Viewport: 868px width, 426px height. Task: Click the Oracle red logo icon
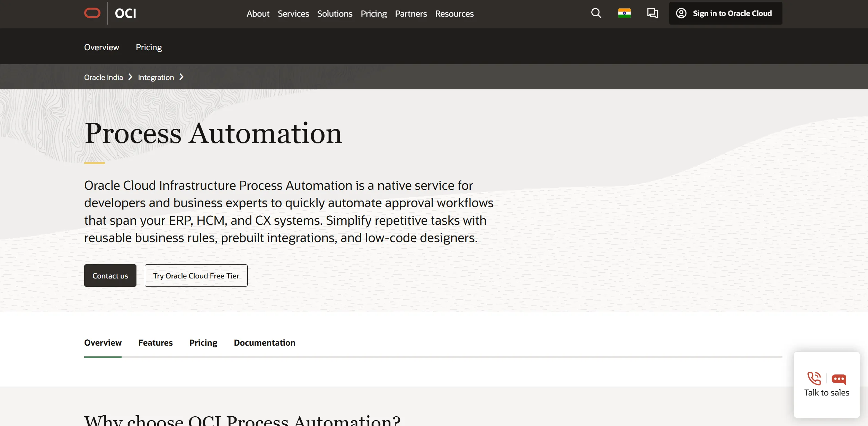[92, 13]
